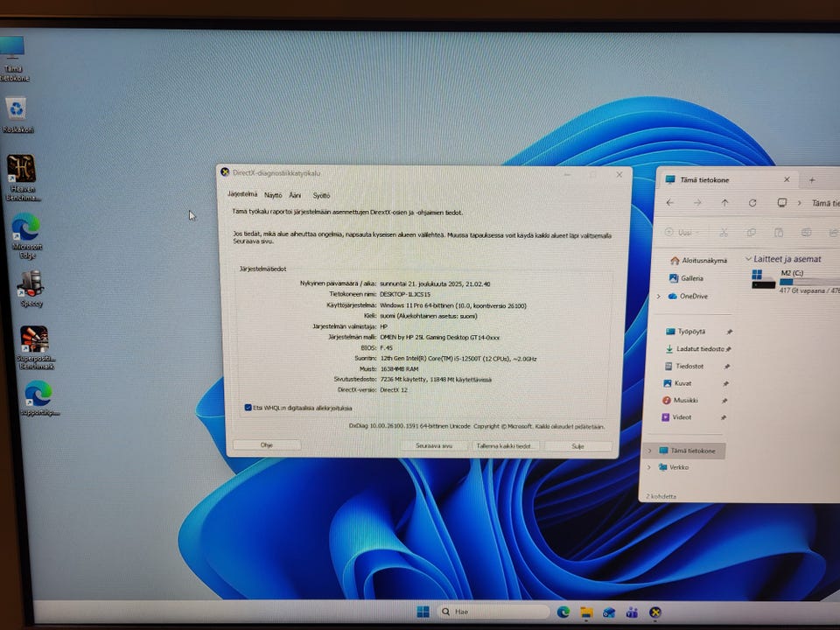The width and height of the screenshot is (840, 630).
Task: Expand the OneDrive tree node
Action: pos(658,297)
